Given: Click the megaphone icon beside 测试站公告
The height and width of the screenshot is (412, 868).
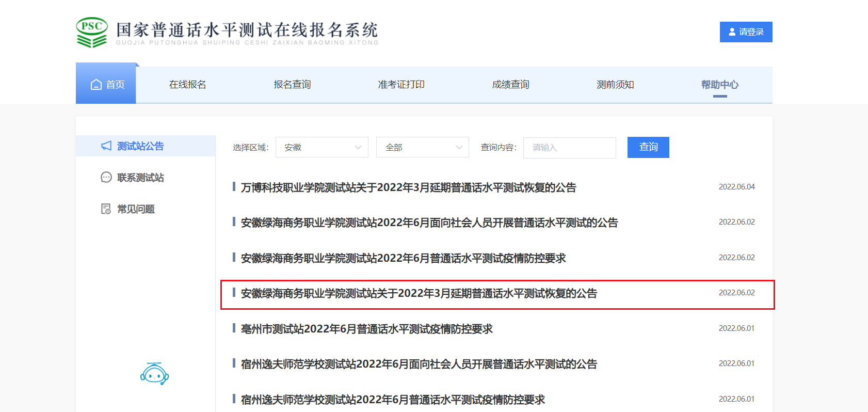Looking at the screenshot, I should (x=106, y=146).
